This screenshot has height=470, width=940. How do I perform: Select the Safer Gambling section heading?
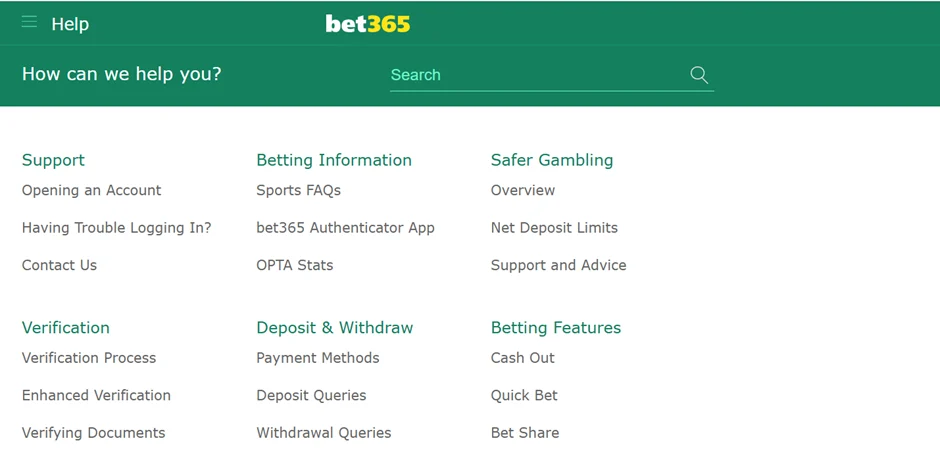[552, 160]
